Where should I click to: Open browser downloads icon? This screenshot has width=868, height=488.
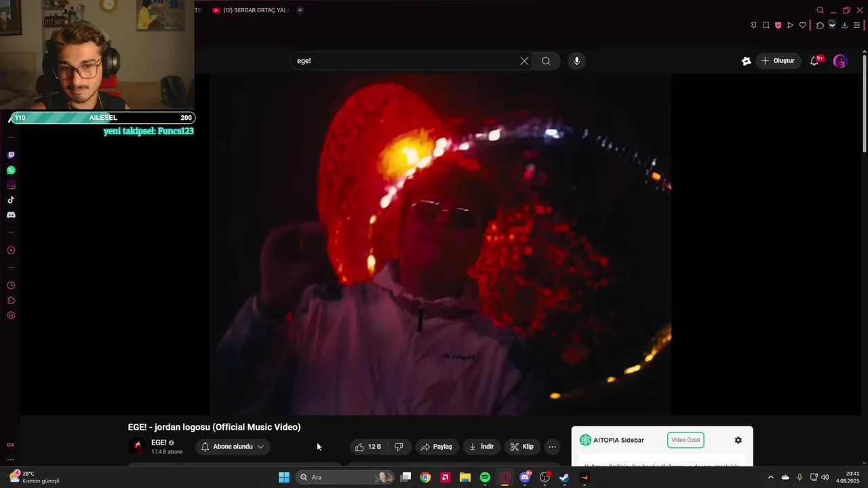point(844,25)
